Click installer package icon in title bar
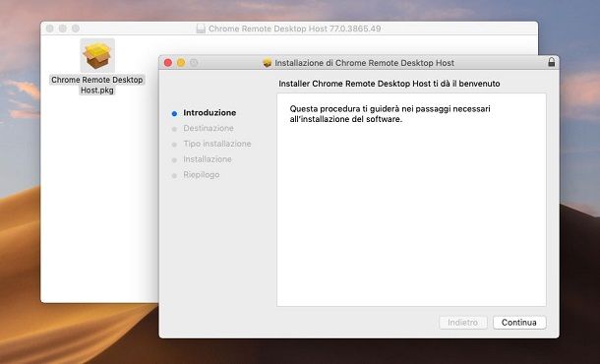 [268, 63]
